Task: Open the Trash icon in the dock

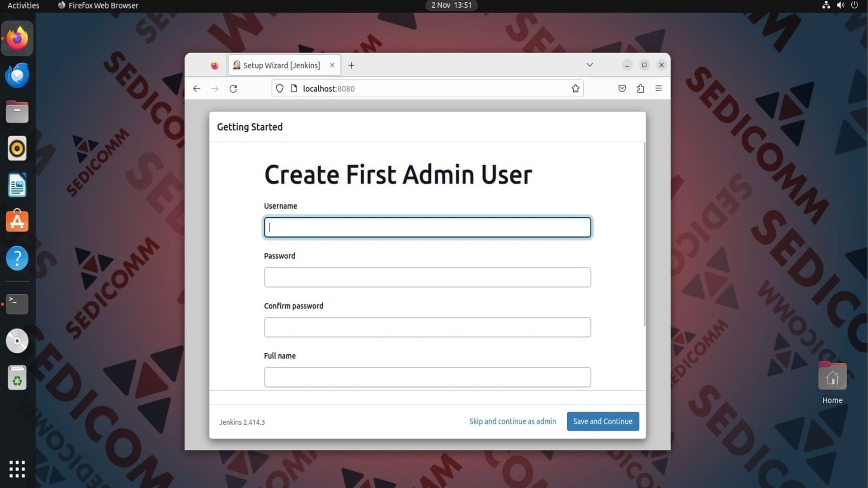Action: tap(17, 378)
